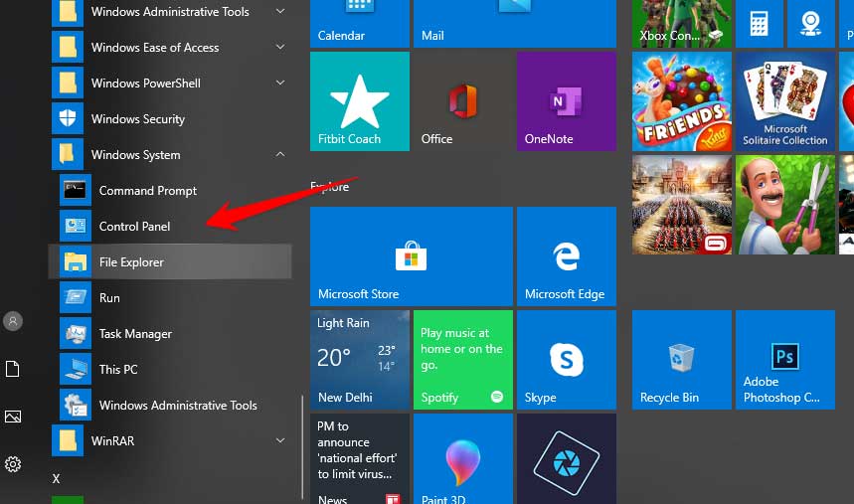The width and height of the screenshot is (854, 504).
Task: Open Windows Security app
Action: (x=170, y=118)
